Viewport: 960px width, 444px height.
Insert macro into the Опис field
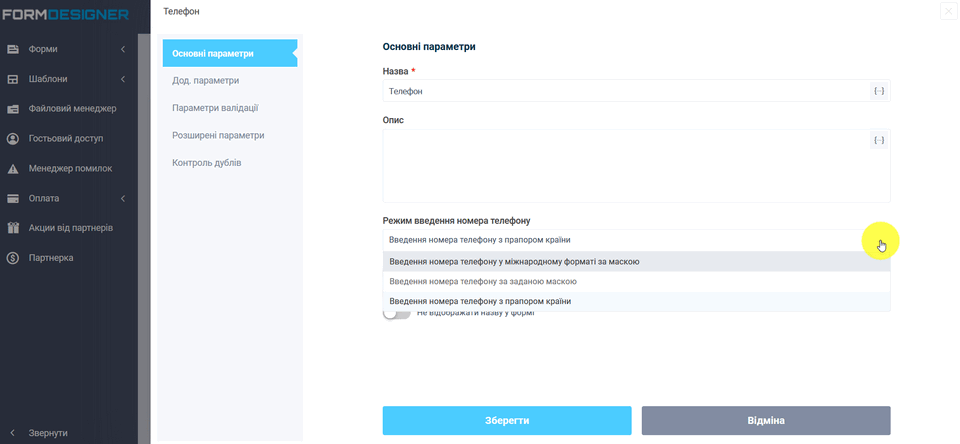point(878,140)
